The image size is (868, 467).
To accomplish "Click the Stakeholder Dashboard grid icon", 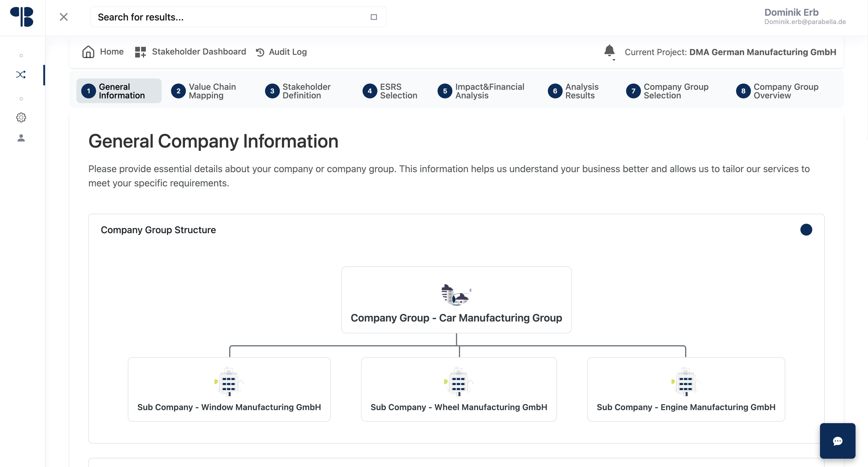I will coord(140,52).
